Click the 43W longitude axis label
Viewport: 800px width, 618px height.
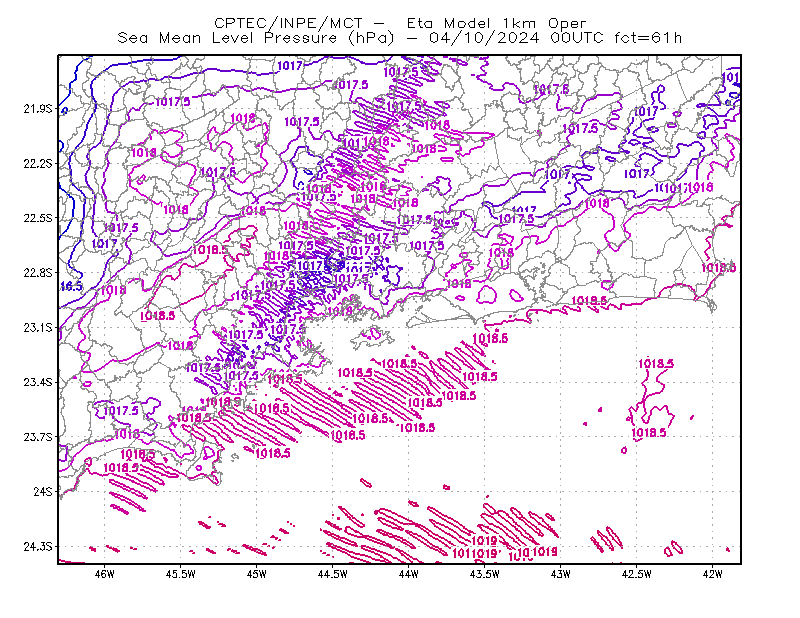coord(560,574)
